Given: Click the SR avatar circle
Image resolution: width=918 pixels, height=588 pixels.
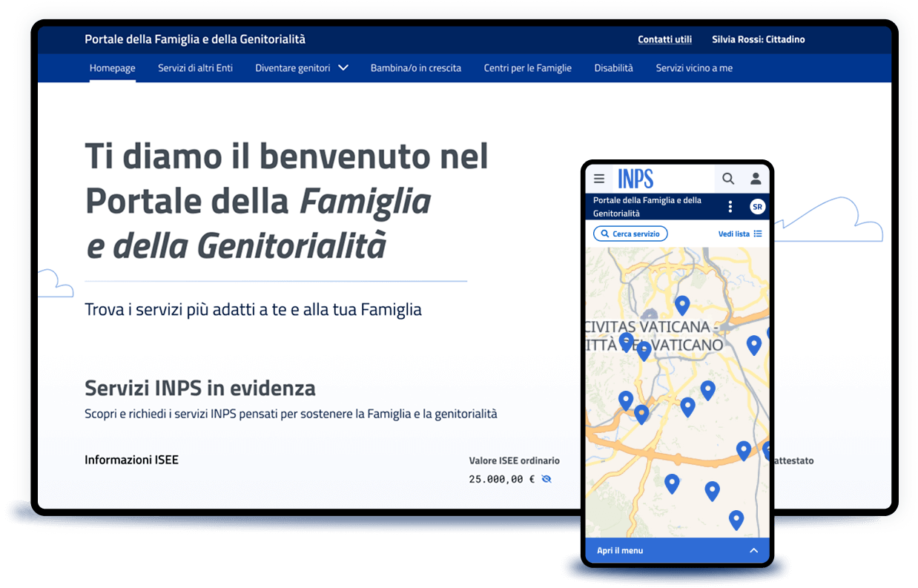Looking at the screenshot, I should pos(757,206).
